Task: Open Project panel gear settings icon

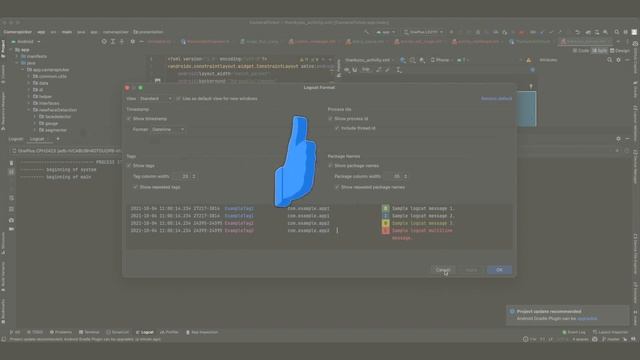Action: [132, 42]
